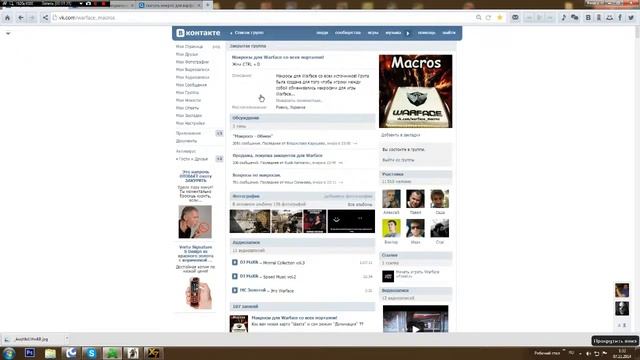Open 'Документы' in left menu
640x360 pixels.
(x=187, y=141)
